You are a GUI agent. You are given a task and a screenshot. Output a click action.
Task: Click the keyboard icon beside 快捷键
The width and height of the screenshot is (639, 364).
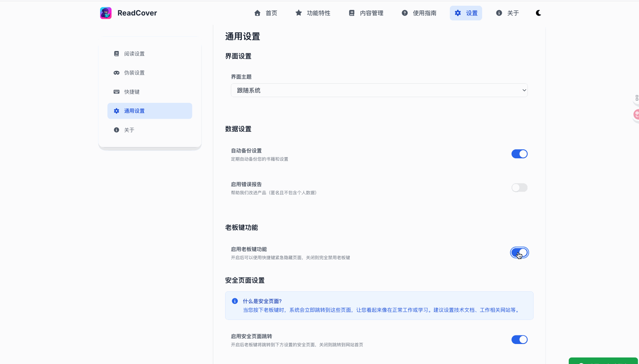click(x=116, y=91)
